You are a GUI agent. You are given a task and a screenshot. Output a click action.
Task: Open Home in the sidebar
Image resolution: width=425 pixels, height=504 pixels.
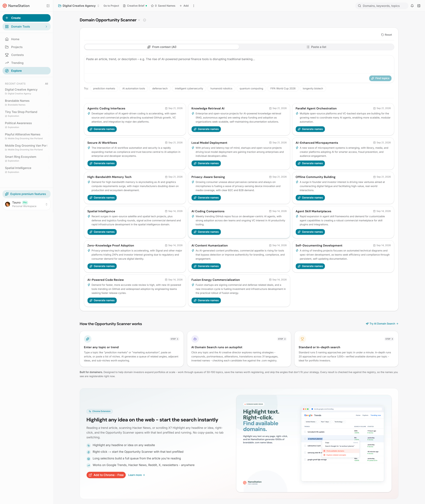click(x=26, y=39)
